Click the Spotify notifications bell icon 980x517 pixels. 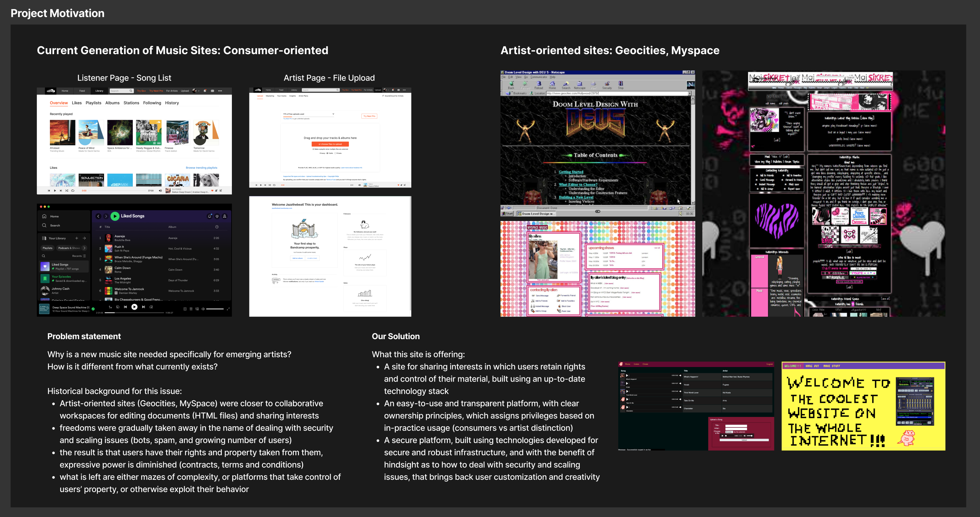coord(209,216)
